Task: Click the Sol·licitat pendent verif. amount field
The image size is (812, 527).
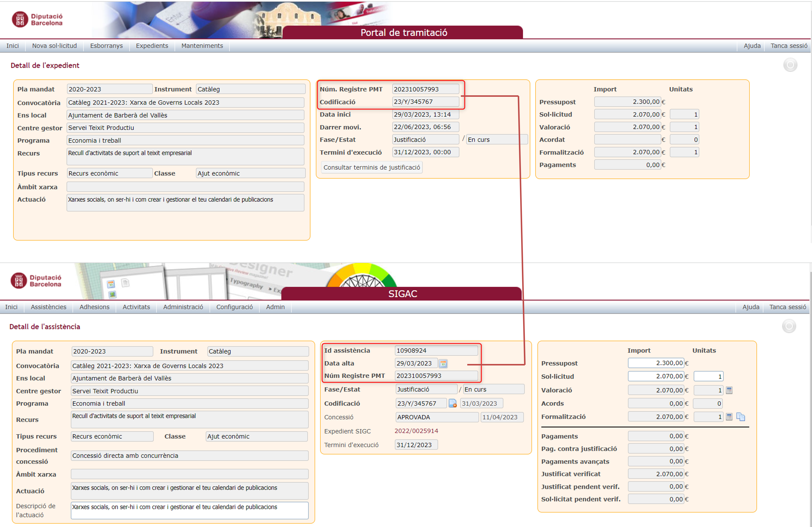Action: (656, 499)
